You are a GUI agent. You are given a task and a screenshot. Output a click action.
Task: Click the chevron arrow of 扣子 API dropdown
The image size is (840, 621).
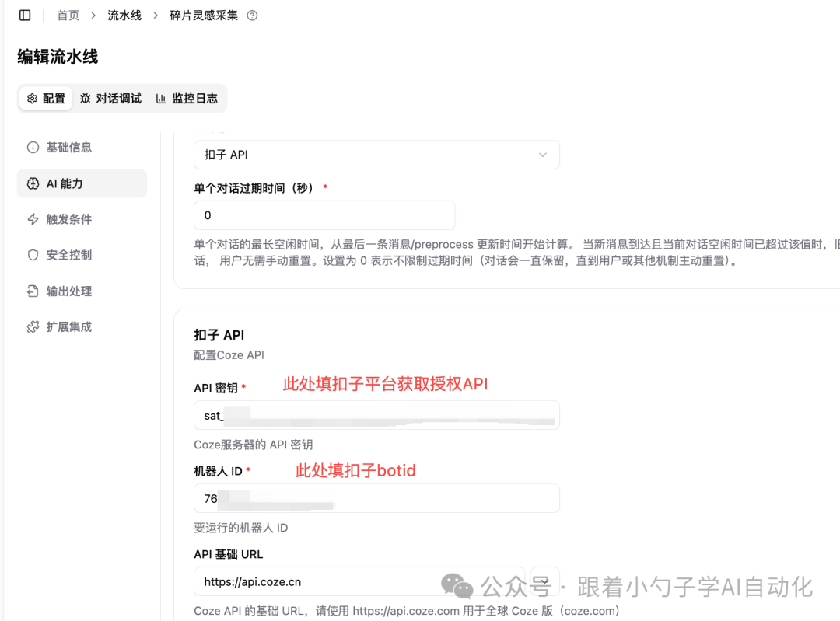543,155
